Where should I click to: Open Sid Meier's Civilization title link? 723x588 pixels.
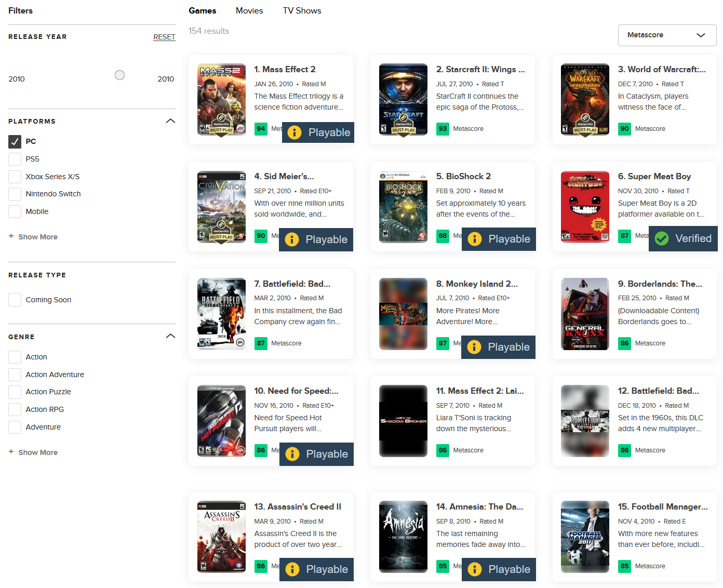284,176
